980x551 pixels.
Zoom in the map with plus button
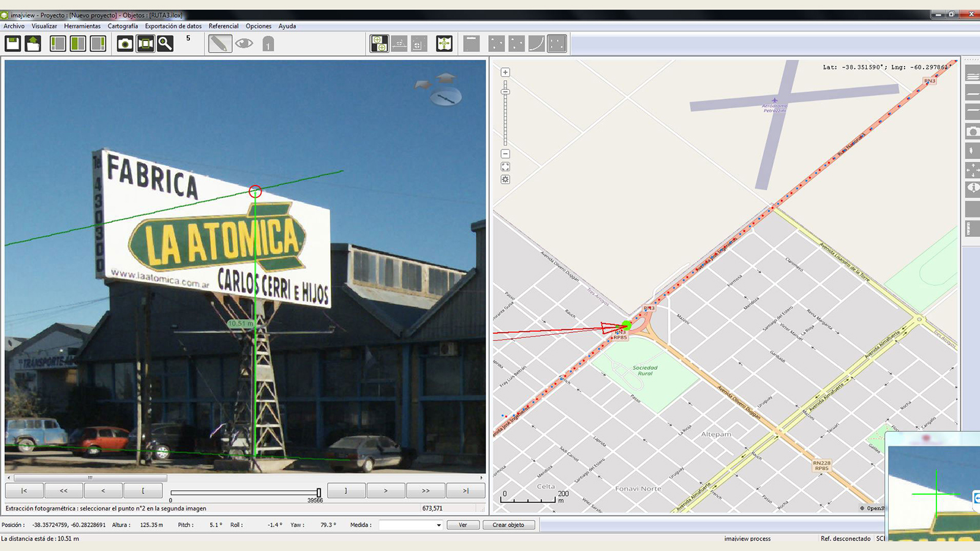[x=505, y=72]
